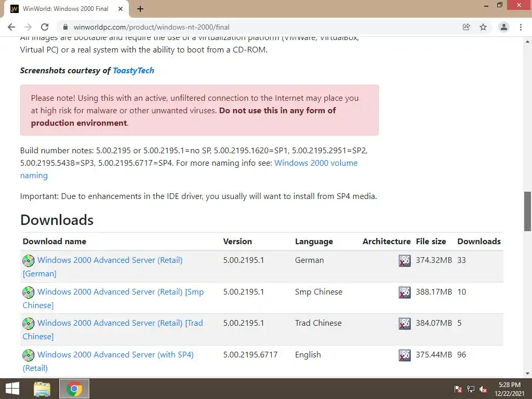Viewport: 532px width, 399px height.
Task: Click the CD icon beside Trad Chinese download
Action: [x=29, y=323]
